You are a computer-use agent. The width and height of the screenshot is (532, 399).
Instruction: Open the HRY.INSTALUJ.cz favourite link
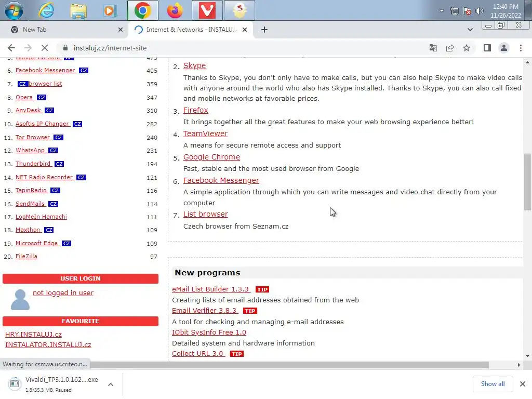[x=33, y=334]
